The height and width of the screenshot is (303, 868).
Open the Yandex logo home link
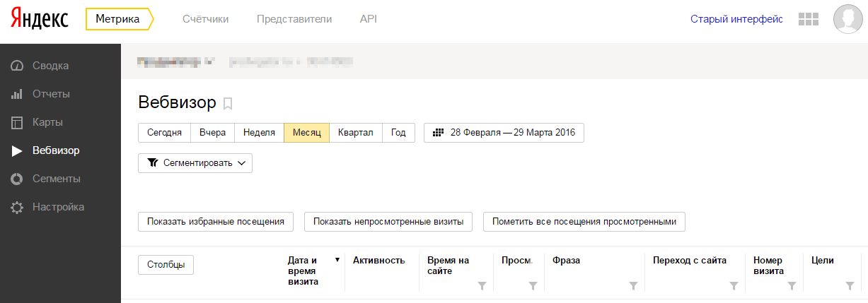tap(40, 19)
